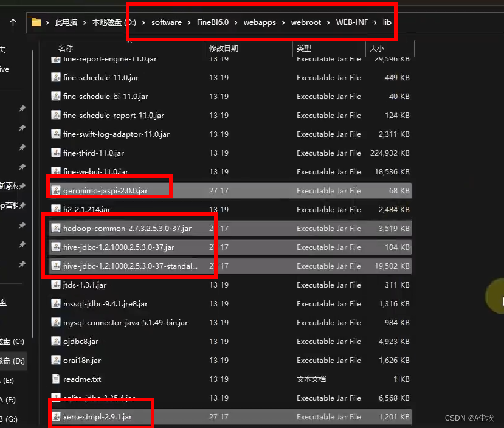This screenshot has width=504, height=428.
Task: Go to webapps folder breadcrumb
Action: pos(260,22)
